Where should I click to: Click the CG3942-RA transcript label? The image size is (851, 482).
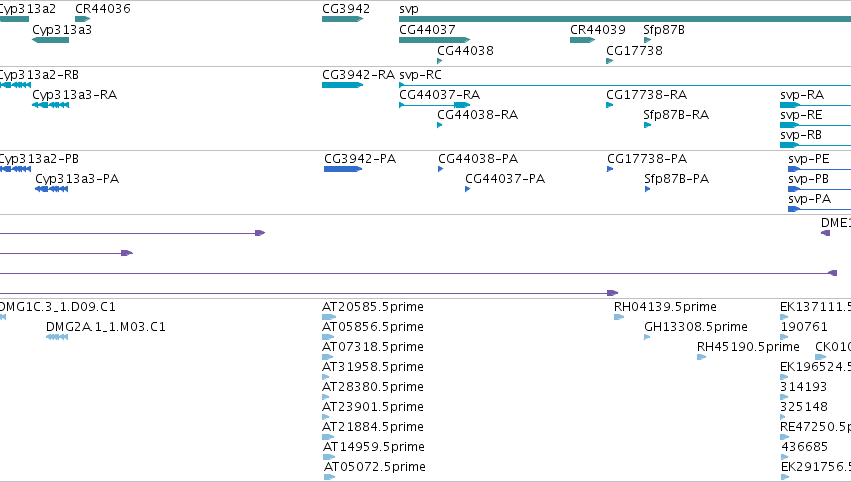pos(358,74)
